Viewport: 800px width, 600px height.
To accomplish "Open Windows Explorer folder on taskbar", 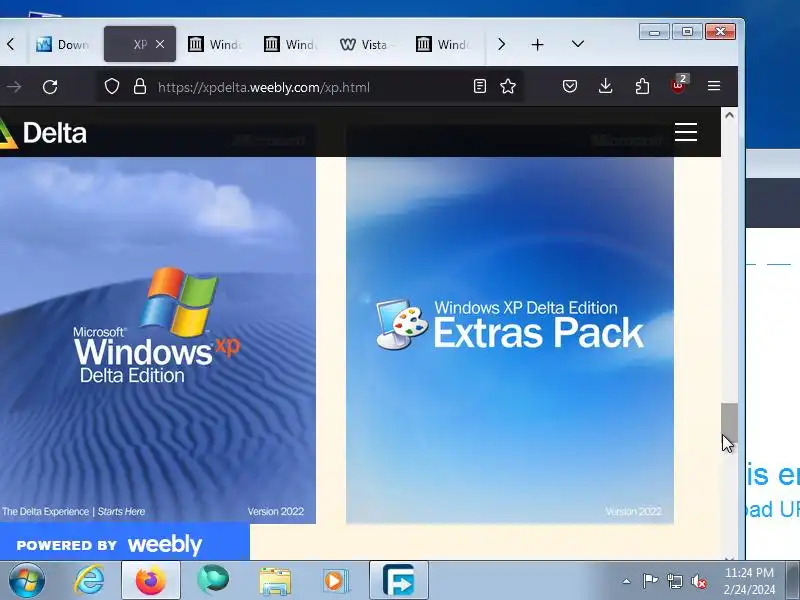I will [275, 581].
